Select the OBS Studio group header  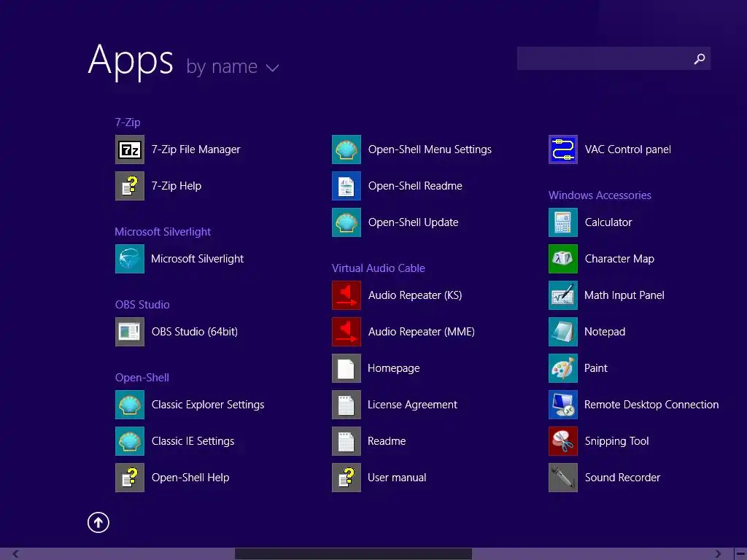pyautogui.click(x=142, y=305)
